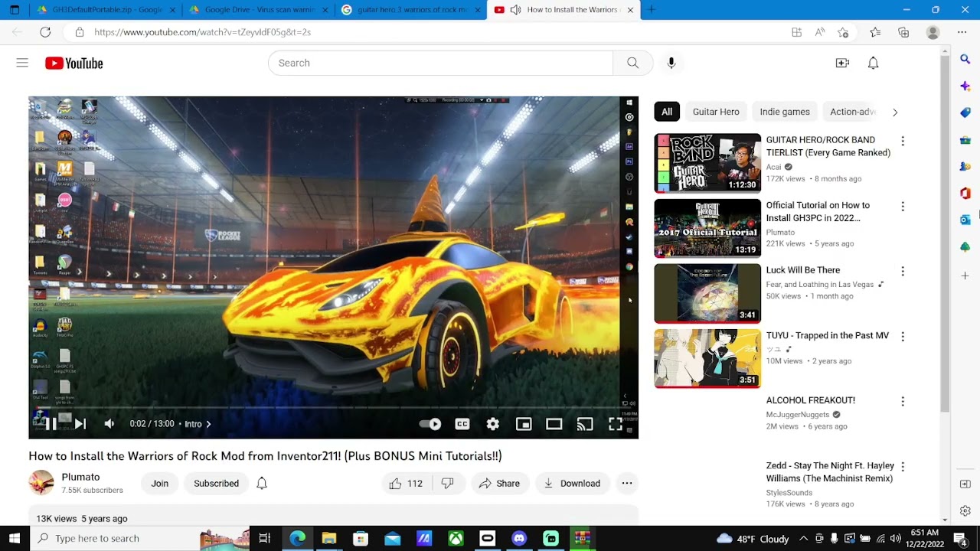Like the video with 112 likes
Image resolution: width=980 pixels, height=551 pixels.
[406, 483]
